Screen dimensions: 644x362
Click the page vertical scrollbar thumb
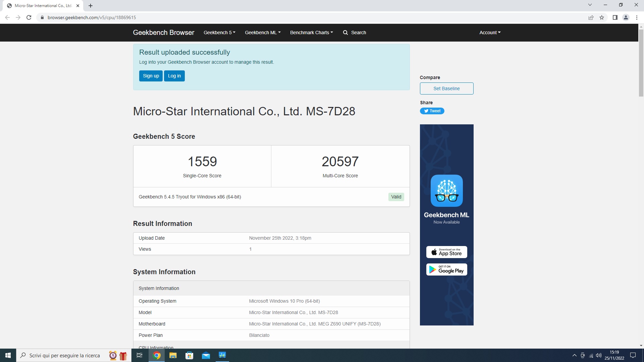[641, 63]
